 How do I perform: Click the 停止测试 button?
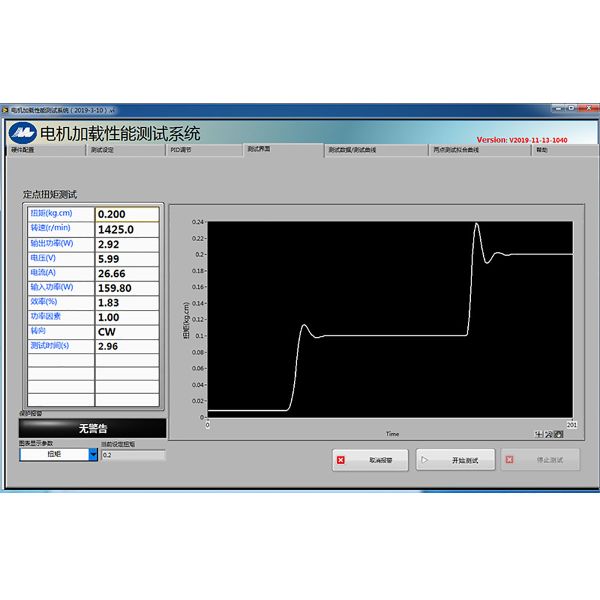(540, 460)
